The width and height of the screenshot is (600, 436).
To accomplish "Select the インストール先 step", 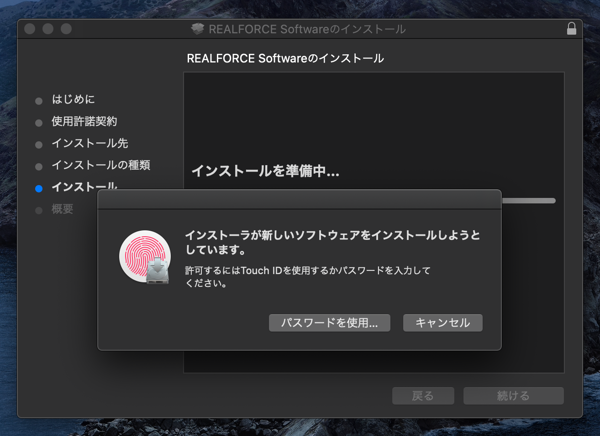I will tap(90, 143).
